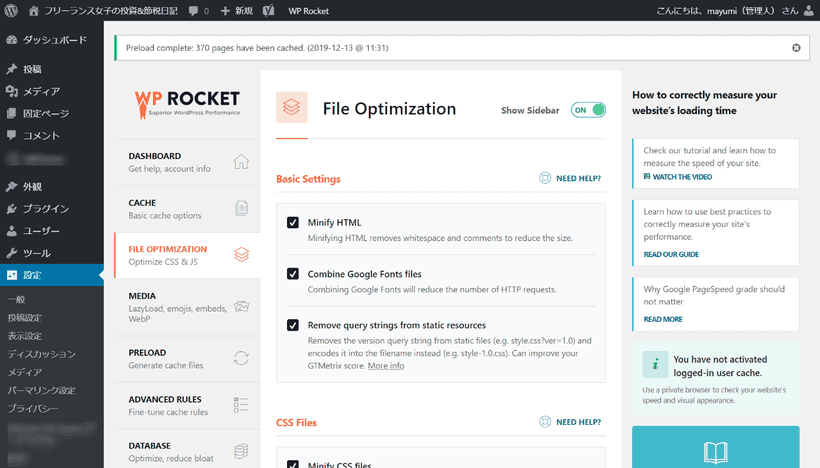The image size is (820, 468).
Task: Toggle the Show Sidebar switch off
Action: (588, 110)
